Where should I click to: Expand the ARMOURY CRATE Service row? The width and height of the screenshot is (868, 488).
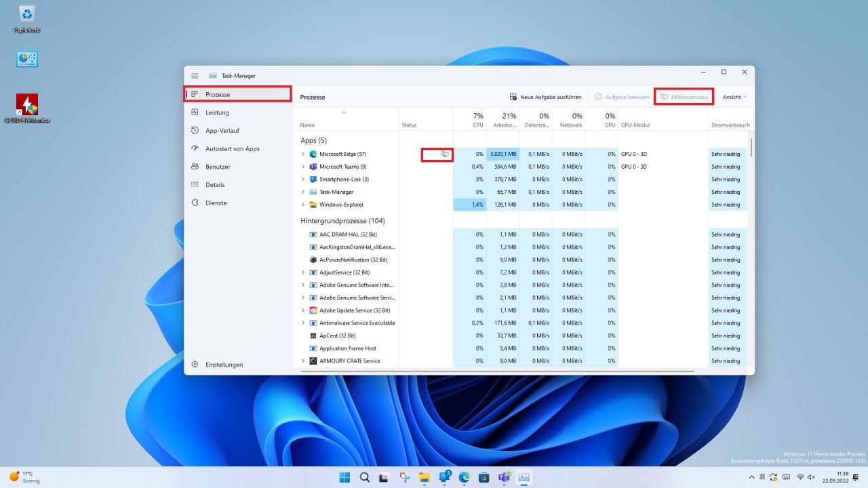(303, 361)
